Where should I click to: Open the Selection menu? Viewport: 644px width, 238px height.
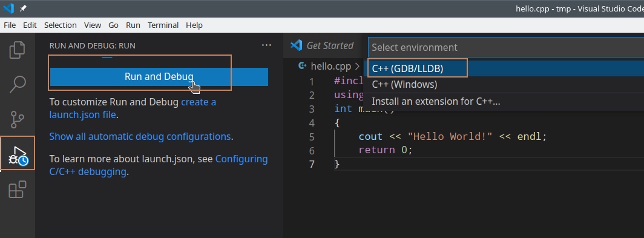coord(61,25)
